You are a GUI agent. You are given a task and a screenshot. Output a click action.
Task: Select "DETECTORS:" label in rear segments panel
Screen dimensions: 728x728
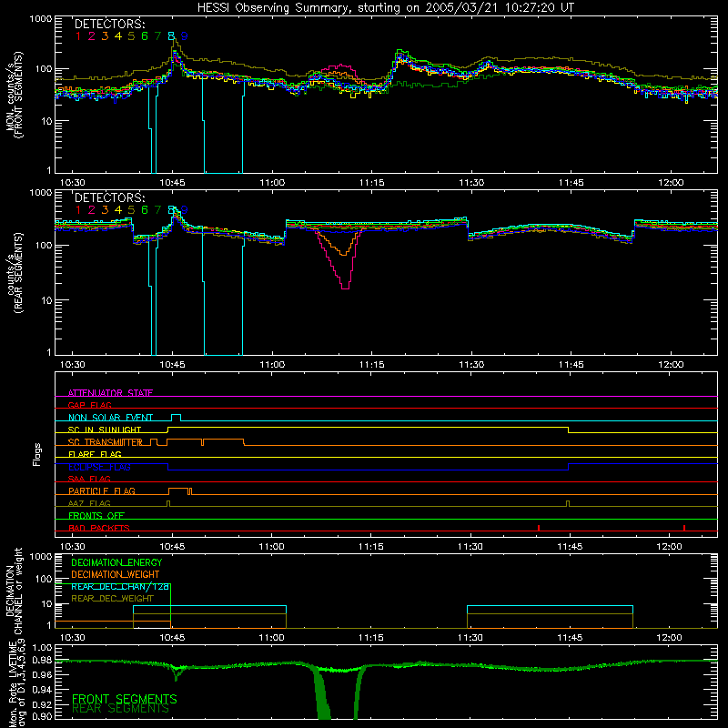(109, 197)
